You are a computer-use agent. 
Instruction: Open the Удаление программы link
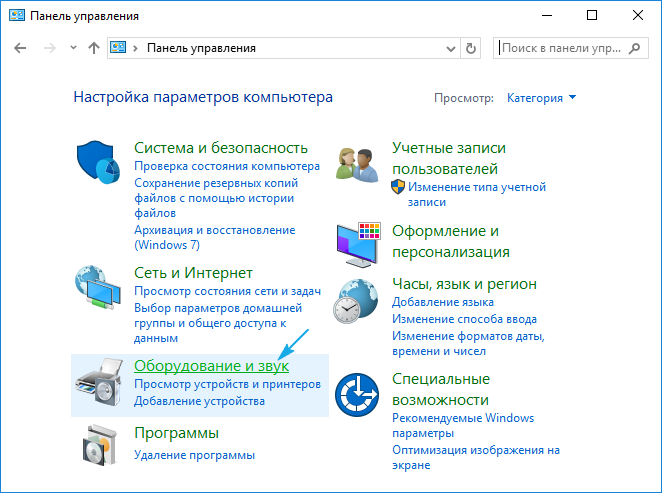tap(194, 455)
